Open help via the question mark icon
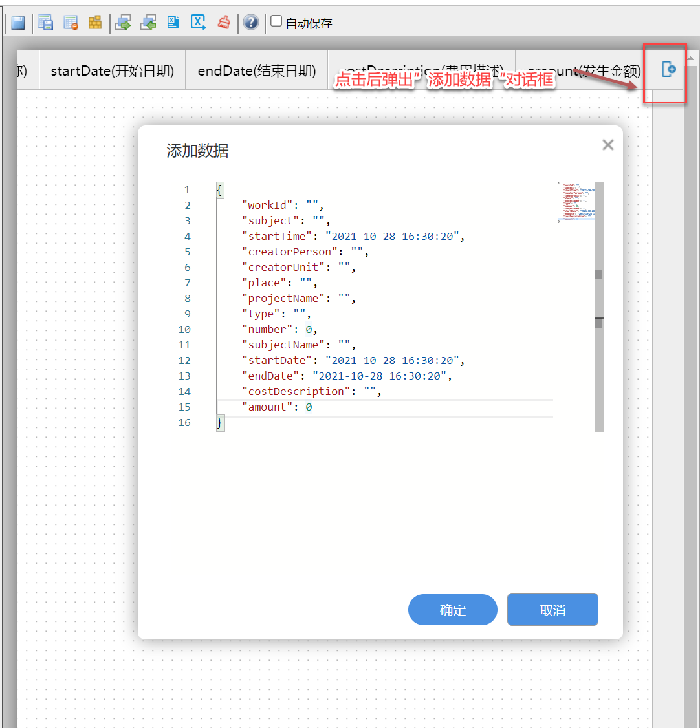Image resolution: width=700 pixels, height=728 pixels. click(x=251, y=23)
